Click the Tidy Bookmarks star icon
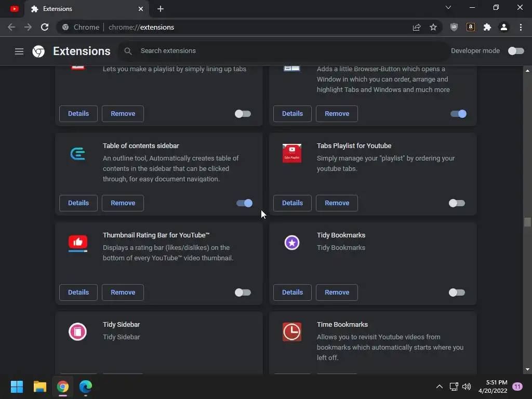532x399 pixels. [x=292, y=243]
